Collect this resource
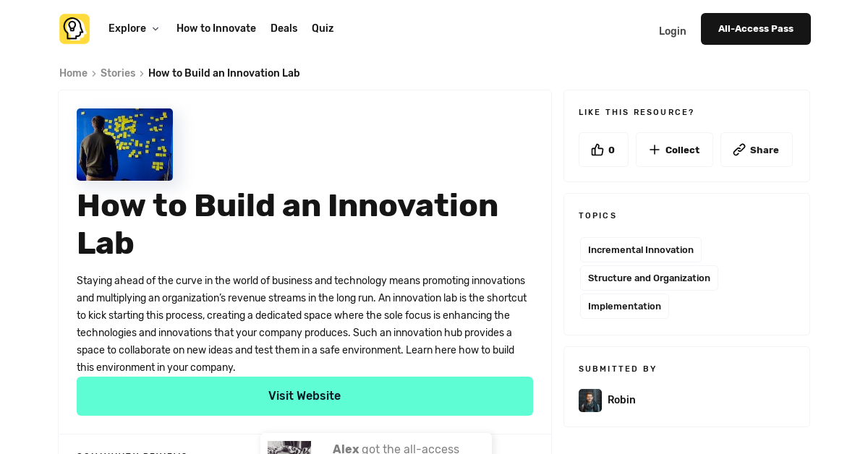868x454 pixels. click(x=674, y=149)
